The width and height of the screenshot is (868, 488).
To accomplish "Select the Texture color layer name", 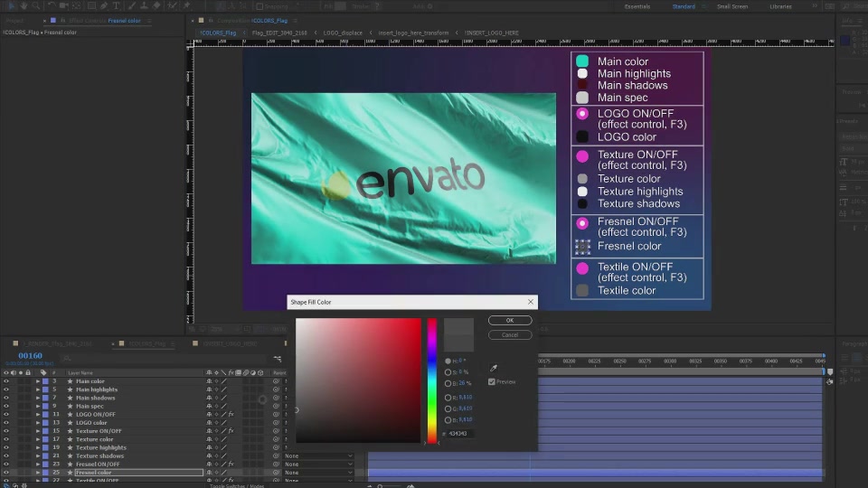I will (95, 439).
